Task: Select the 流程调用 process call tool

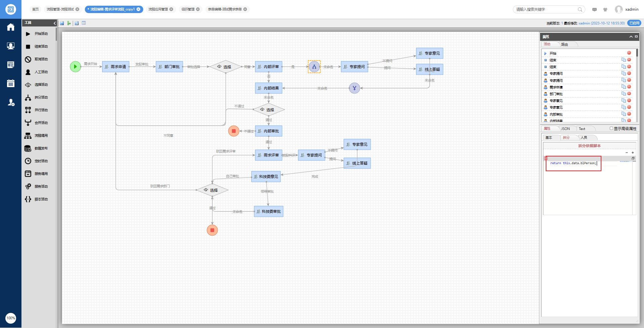Action: 37,136
